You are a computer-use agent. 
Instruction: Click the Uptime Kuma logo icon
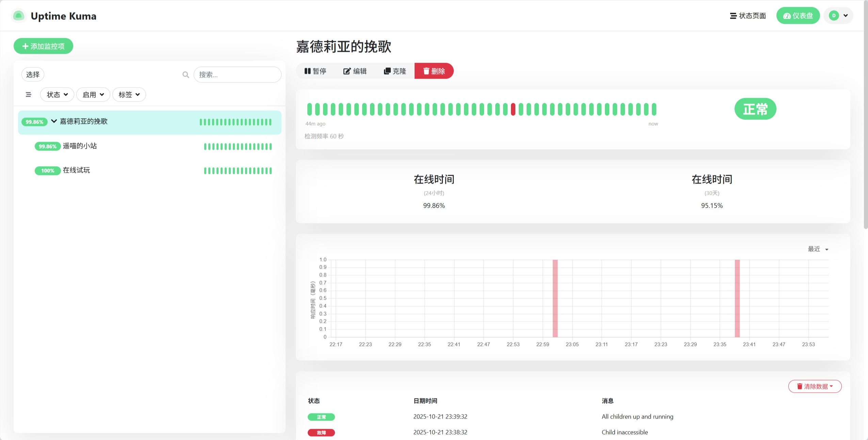click(19, 16)
